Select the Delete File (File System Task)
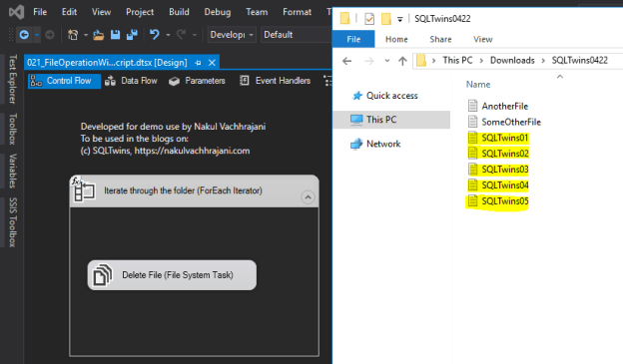Viewport: 623px width, 364px height. point(172,274)
